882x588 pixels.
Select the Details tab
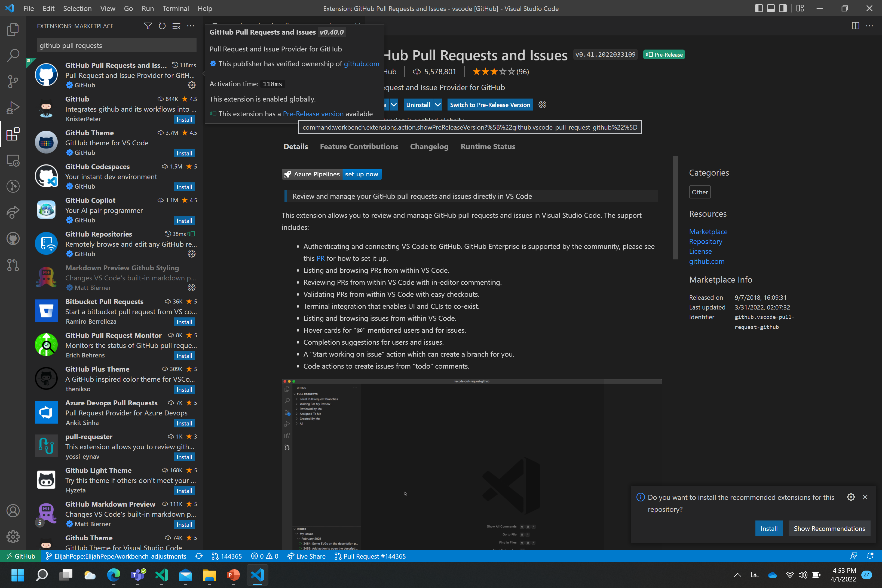tap(296, 147)
